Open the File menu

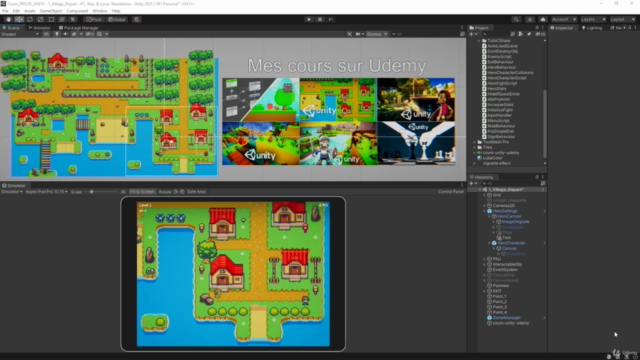pos(5,11)
